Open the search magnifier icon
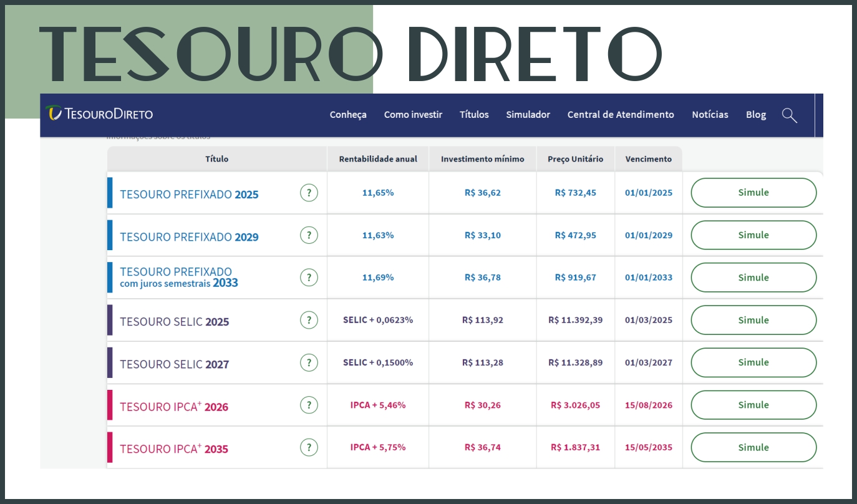 point(790,115)
